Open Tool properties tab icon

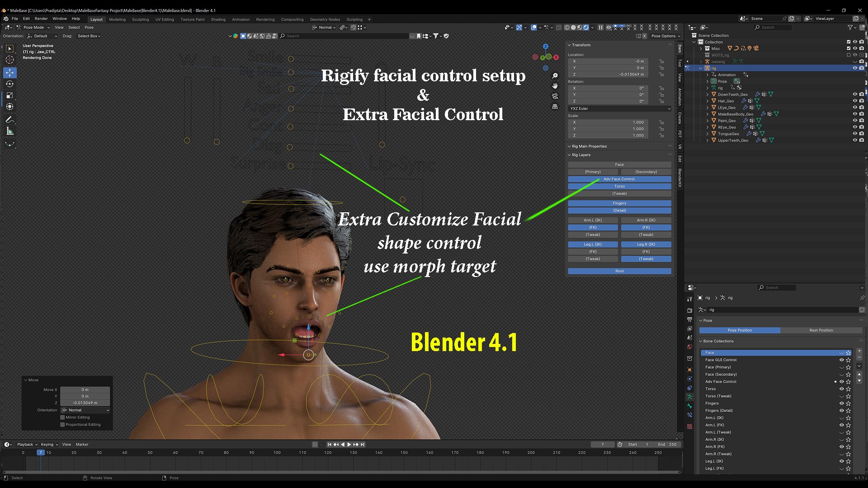(689, 299)
